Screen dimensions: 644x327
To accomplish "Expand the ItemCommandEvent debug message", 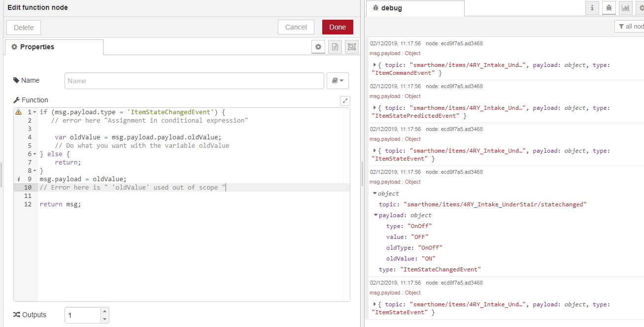I will (x=374, y=65).
